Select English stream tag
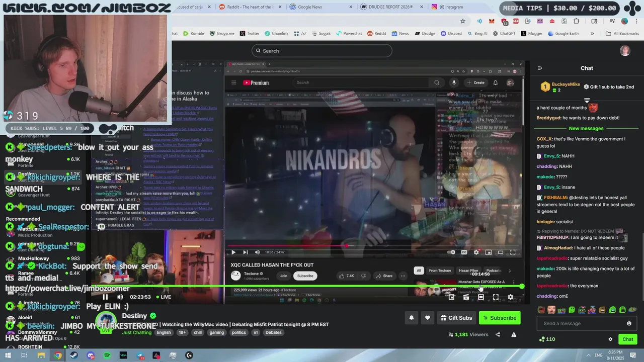 coord(164,332)
